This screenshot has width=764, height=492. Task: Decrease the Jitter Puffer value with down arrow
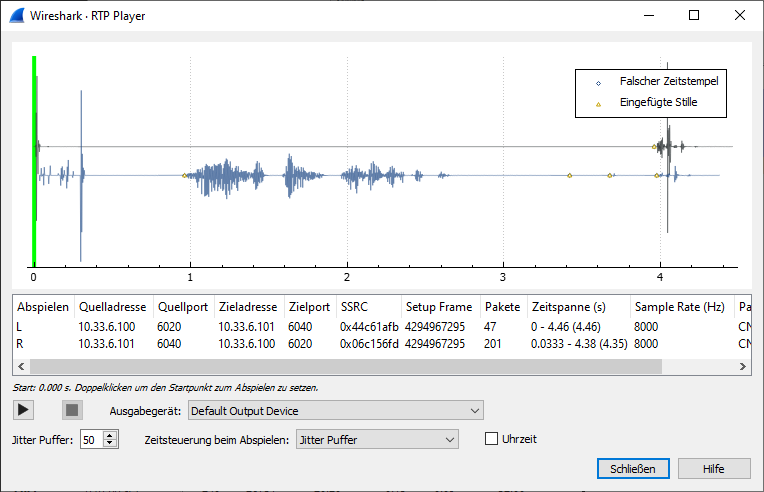click(x=110, y=443)
